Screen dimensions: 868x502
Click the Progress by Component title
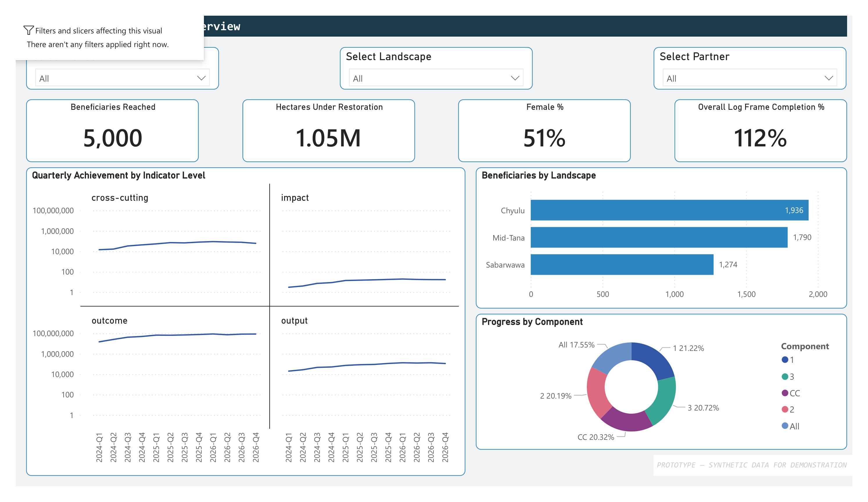[x=532, y=322]
